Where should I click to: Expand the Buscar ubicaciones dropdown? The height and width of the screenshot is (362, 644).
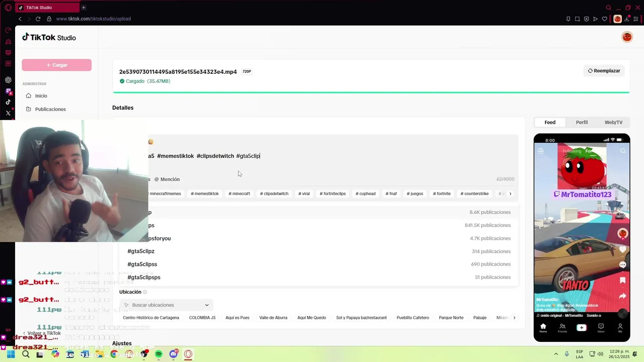pyautogui.click(x=166, y=305)
